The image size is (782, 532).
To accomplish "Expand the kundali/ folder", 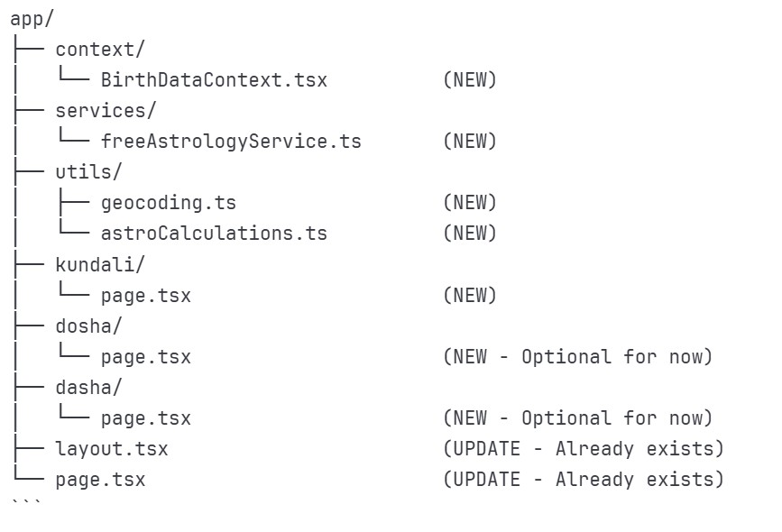I will click(99, 264).
